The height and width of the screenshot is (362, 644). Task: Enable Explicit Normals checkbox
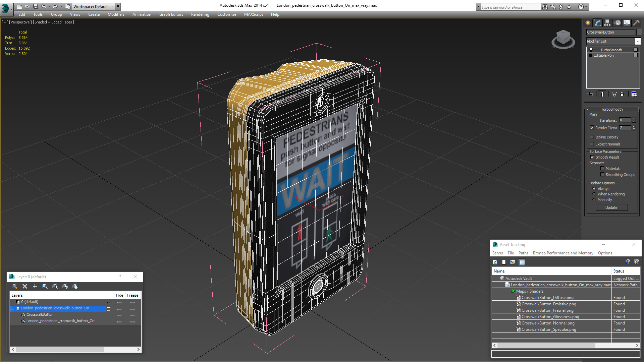(x=592, y=144)
